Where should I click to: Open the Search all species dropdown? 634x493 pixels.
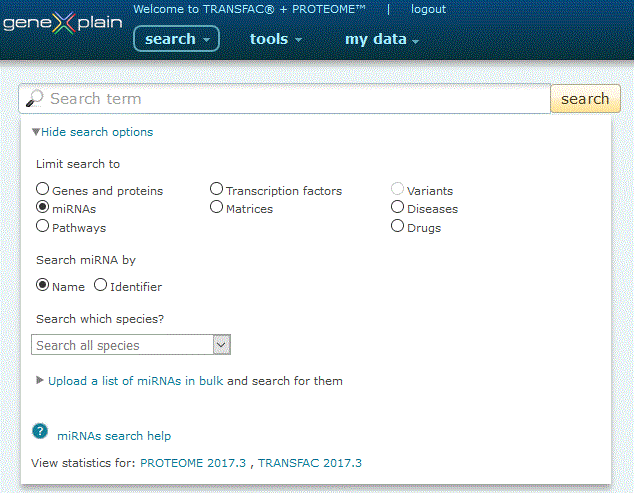(131, 345)
